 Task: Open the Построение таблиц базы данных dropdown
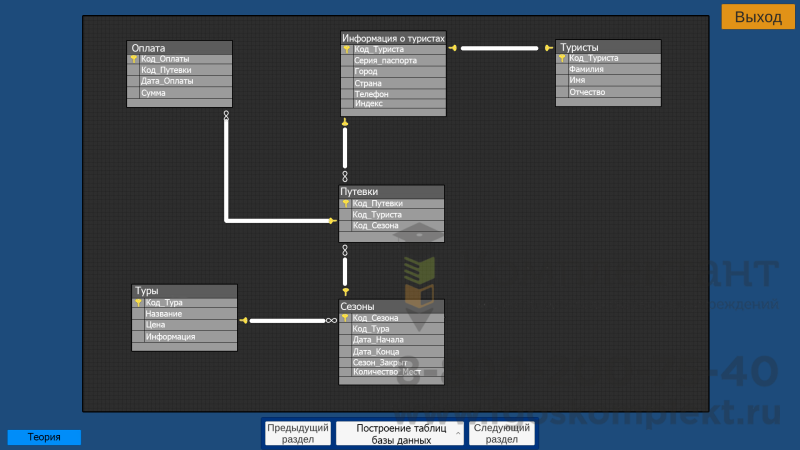399,433
